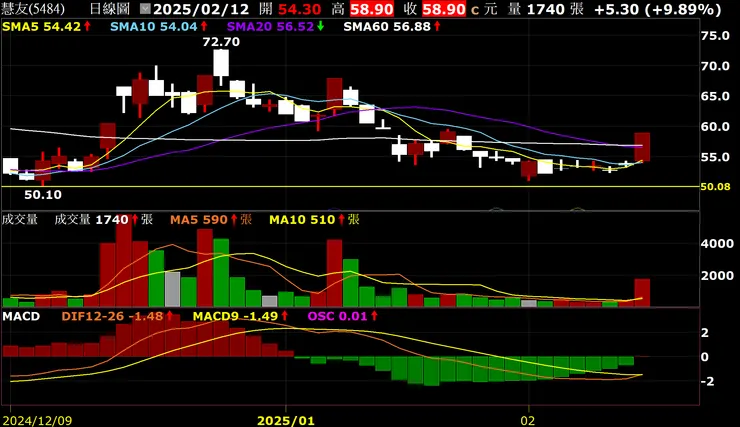Select the MACD9 -1.49 indicator legend
Image resolution: width=740 pixels, height=427 pixels.
241,316
